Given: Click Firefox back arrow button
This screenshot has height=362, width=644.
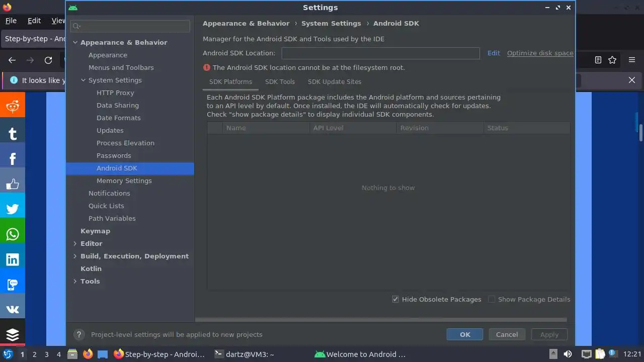Looking at the screenshot, I should point(12,60).
